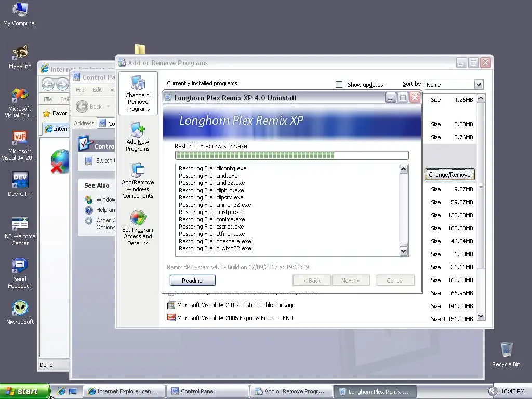Screen dimensions: 532x399
Task: Open the Sort by Name dropdown
Action: [x=478, y=85]
